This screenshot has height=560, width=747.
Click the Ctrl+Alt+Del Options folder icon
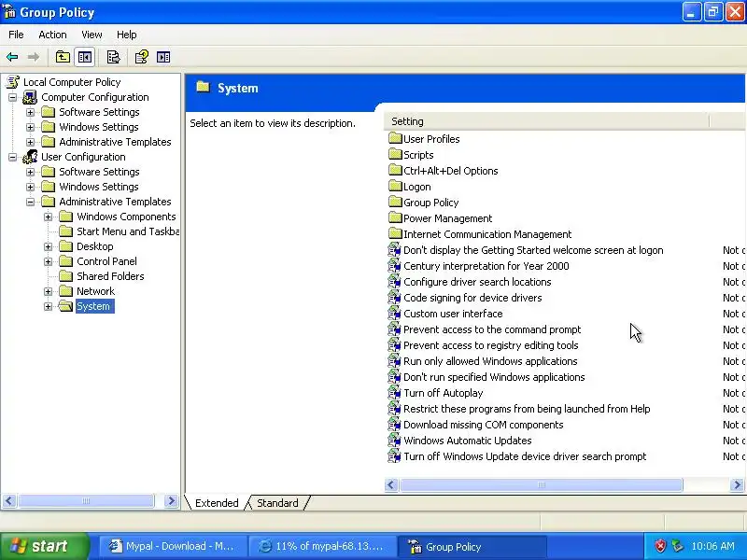[395, 171]
